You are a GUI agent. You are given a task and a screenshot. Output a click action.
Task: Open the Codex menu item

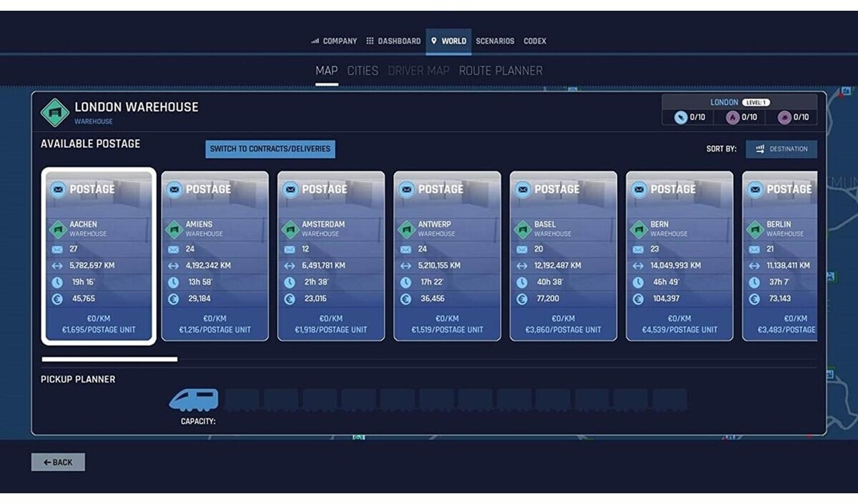(535, 41)
